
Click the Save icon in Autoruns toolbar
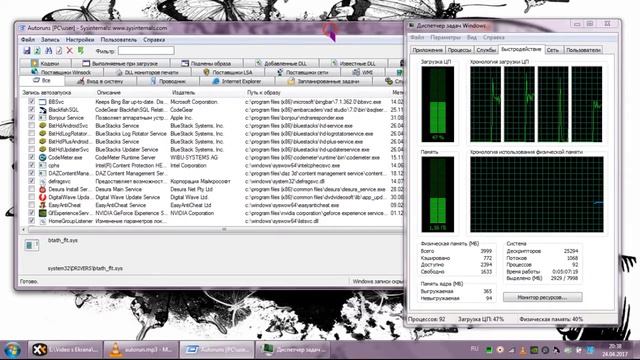27,51
